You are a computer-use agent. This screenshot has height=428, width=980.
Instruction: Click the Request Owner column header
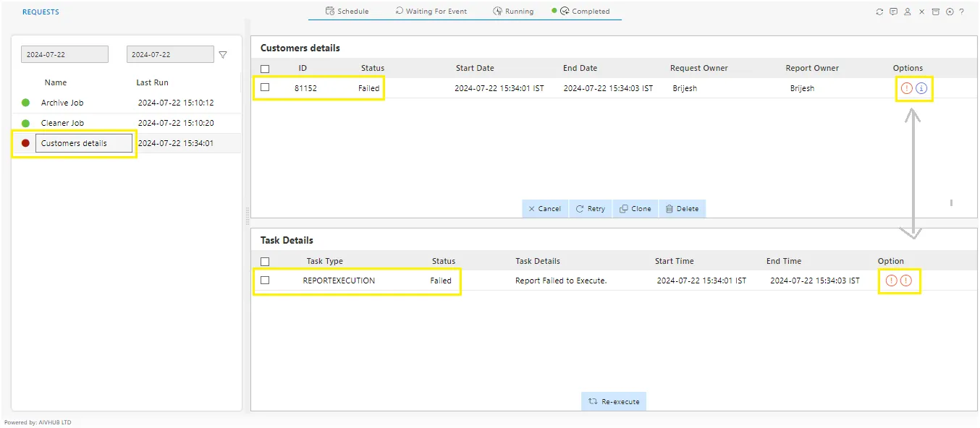(699, 68)
